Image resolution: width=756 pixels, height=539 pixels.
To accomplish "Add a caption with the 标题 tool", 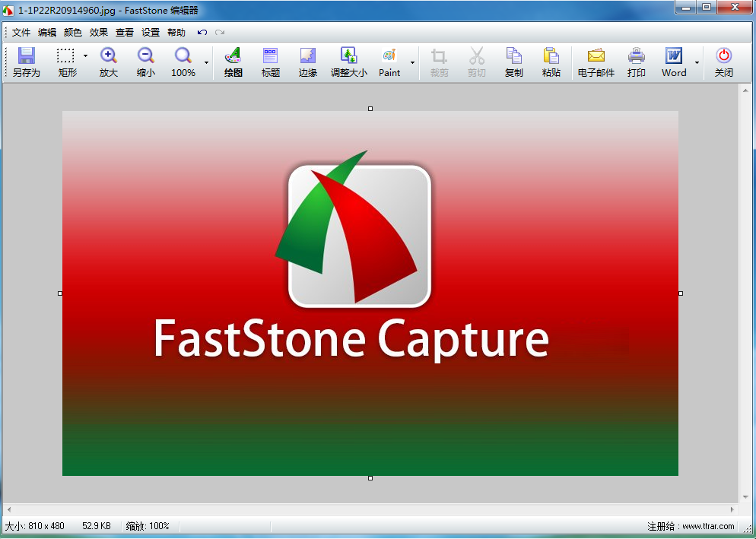I will (x=270, y=62).
